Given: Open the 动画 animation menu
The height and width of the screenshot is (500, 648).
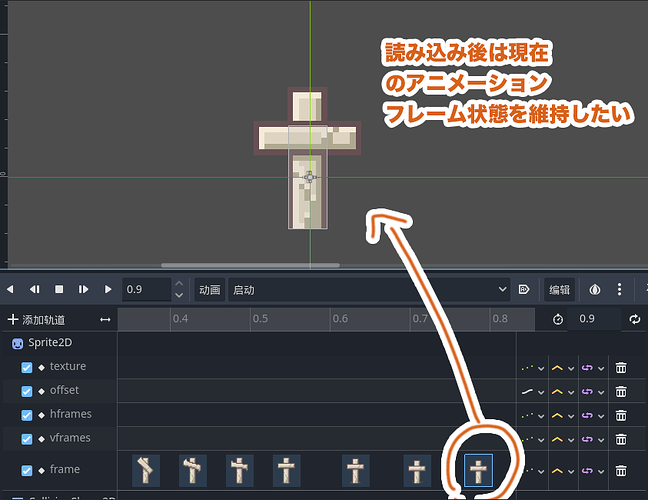Looking at the screenshot, I should 209,289.
